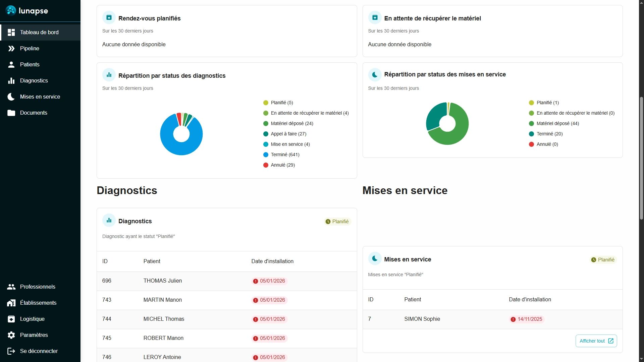Expand the Logistique section in sidebar
644x362 pixels.
tap(32, 319)
